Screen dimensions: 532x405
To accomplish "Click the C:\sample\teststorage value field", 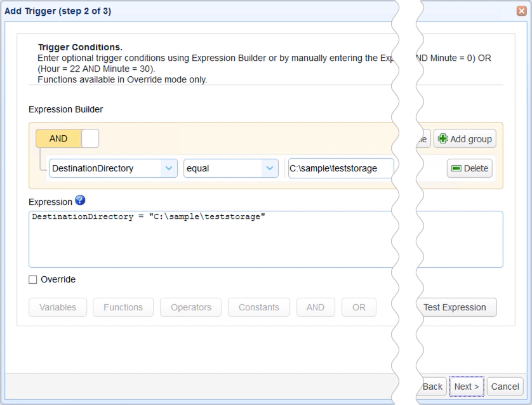I will tap(343, 168).
